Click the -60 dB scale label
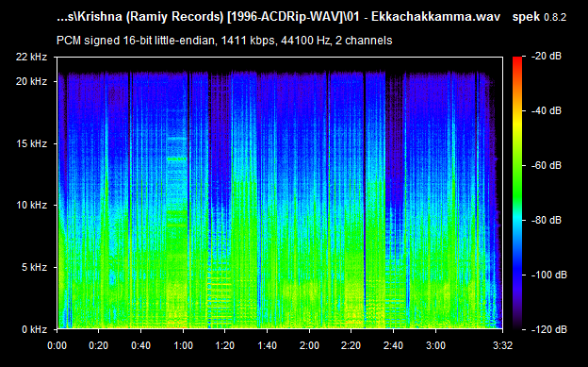The width and height of the screenshot is (588, 367). [546, 165]
